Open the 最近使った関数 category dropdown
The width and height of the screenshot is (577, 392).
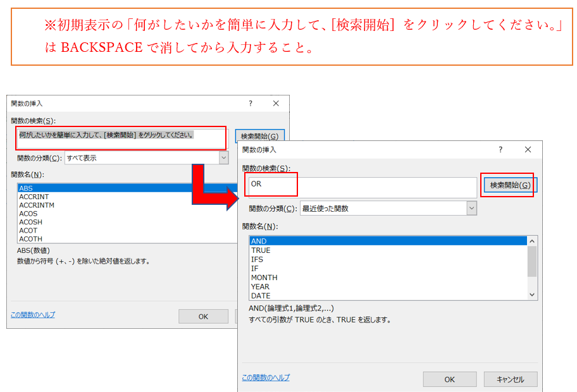472,208
